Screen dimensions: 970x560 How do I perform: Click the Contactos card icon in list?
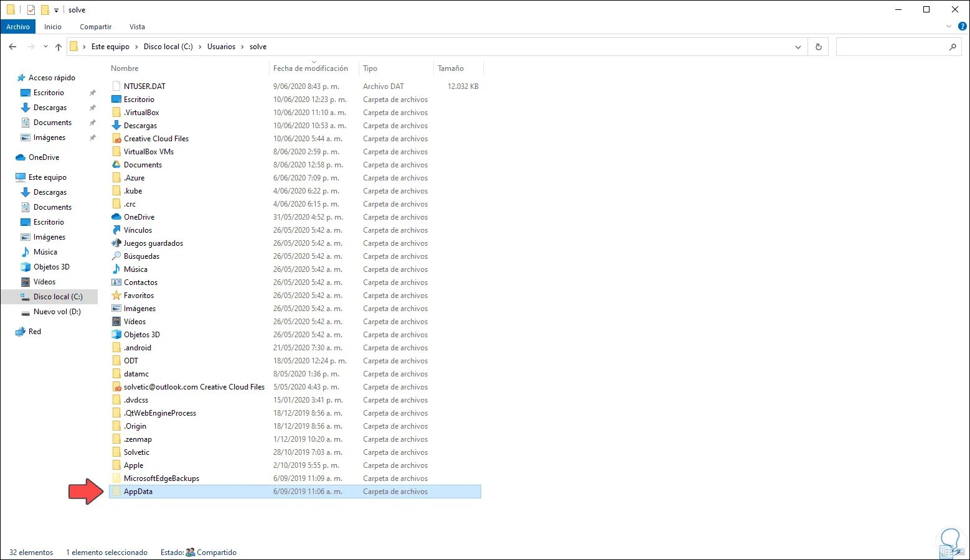(116, 282)
